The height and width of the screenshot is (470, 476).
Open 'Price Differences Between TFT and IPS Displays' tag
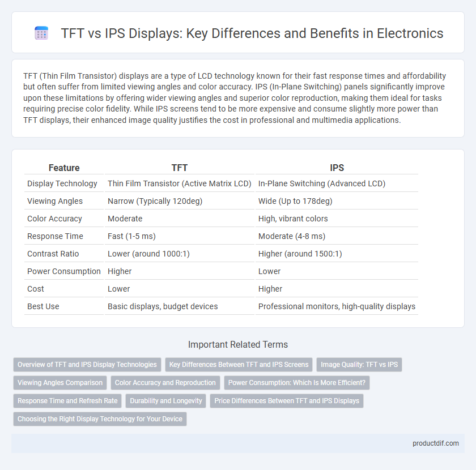point(287,401)
